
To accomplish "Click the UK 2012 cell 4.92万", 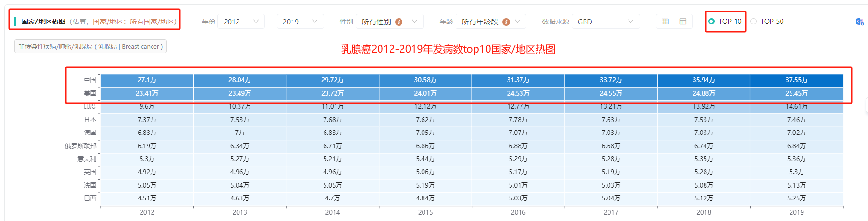I will 147,172.
